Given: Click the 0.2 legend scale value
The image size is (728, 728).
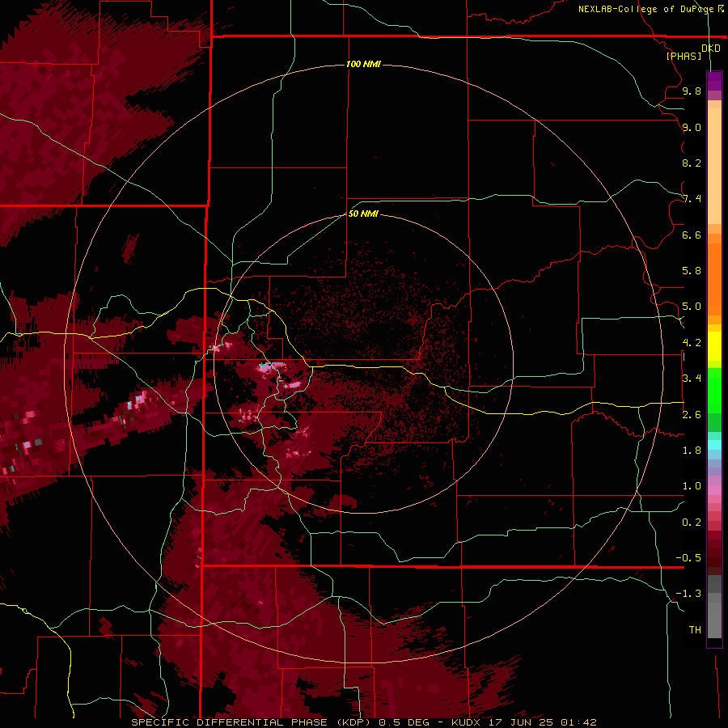Looking at the screenshot, I should point(692,522).
